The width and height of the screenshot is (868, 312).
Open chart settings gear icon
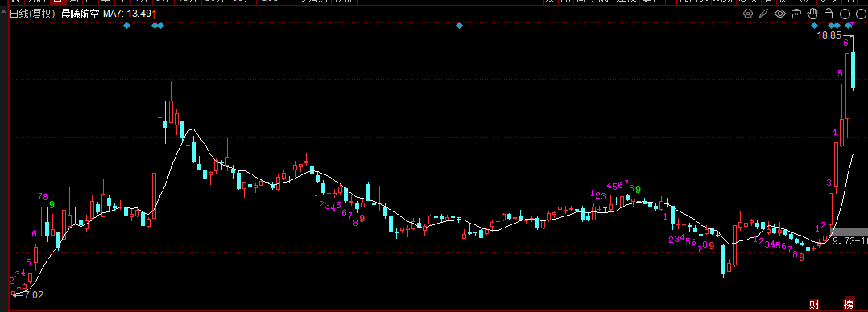pos(748,14)
